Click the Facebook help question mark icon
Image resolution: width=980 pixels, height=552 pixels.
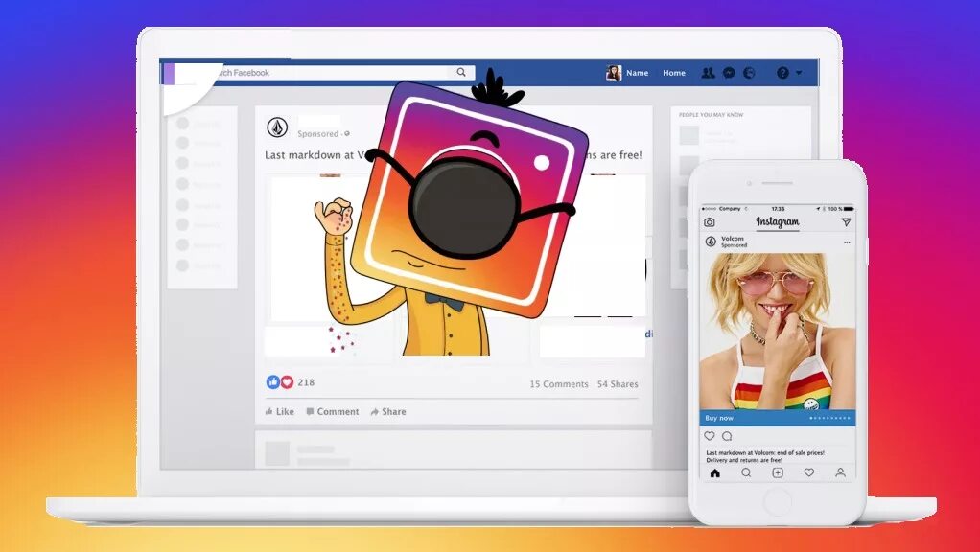coord(782,73)
